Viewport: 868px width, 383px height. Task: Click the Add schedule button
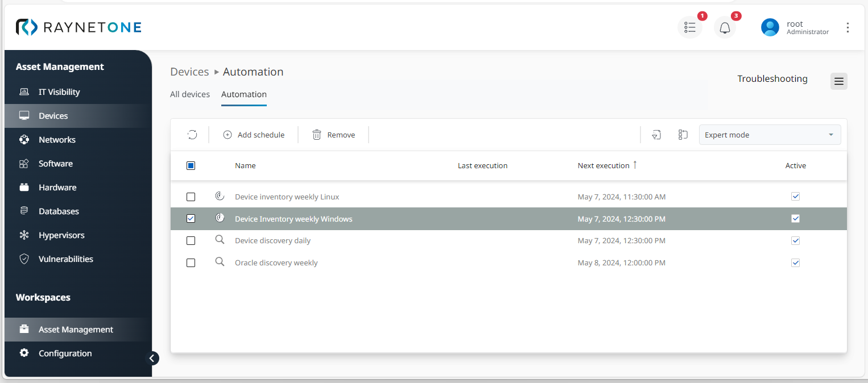pos(254,135)
